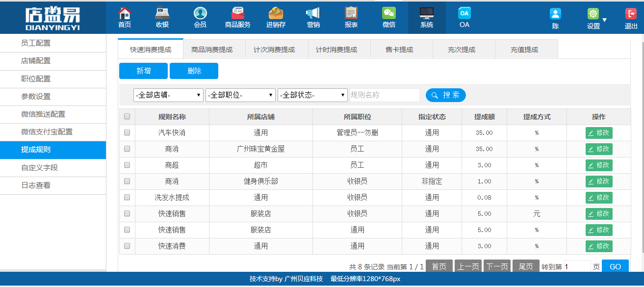Screen dimensions: 644x287
Task: Click 修改 for 超市 row
Action: [x=599, y=165]
